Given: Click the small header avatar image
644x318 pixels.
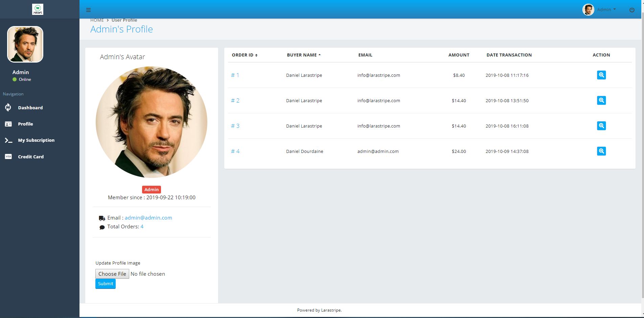Looking at the screenshot, I should pyautogui.click(x=588, y=9).
